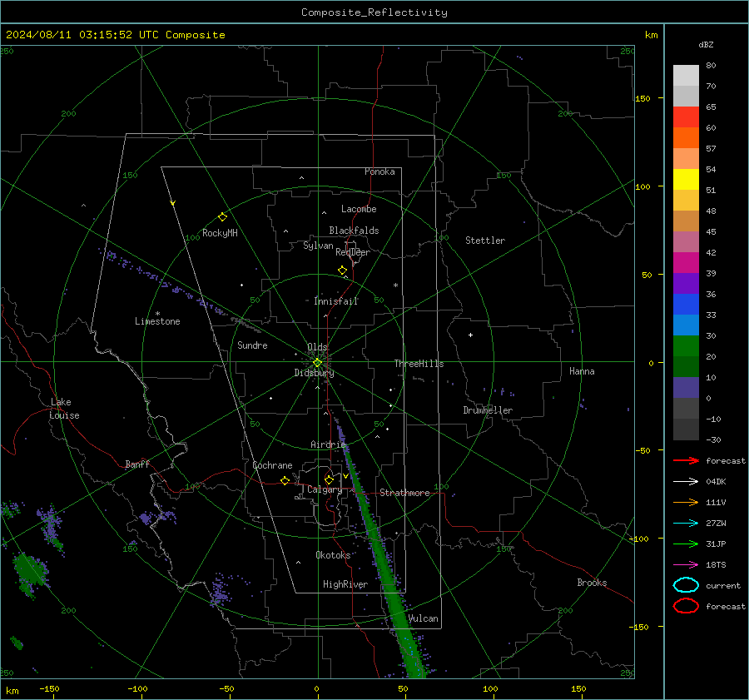Click the Lacombe city label
The image size is (749, 700).
(358, 209)
